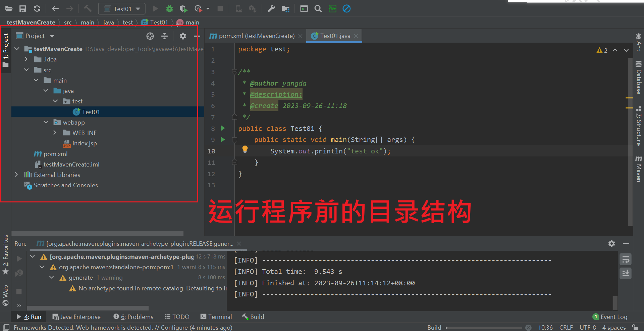Toggle scroll to end in Run console
The width and height of the screenshot is (644, 331).
point(626,273)
